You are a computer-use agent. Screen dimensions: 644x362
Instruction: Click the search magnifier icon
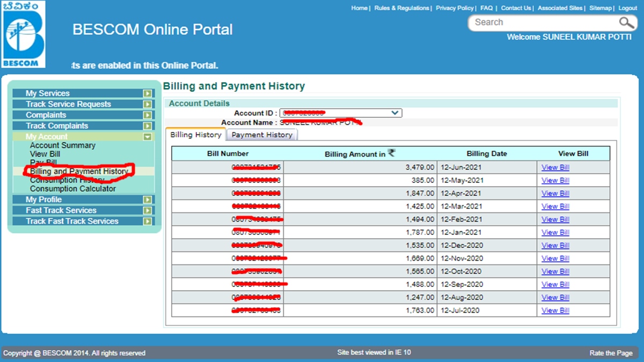627,23
